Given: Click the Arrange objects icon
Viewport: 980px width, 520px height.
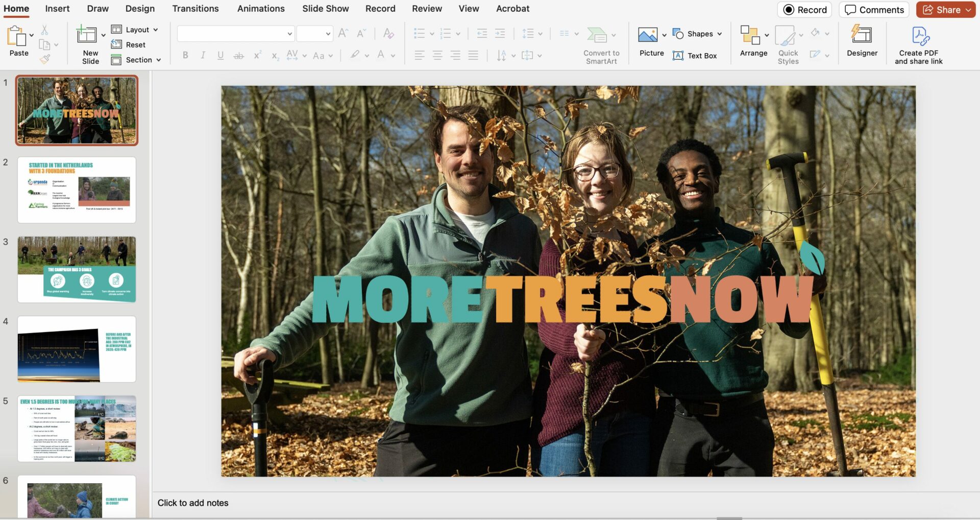Looking at the screenshot, I should tap(750, 35).
